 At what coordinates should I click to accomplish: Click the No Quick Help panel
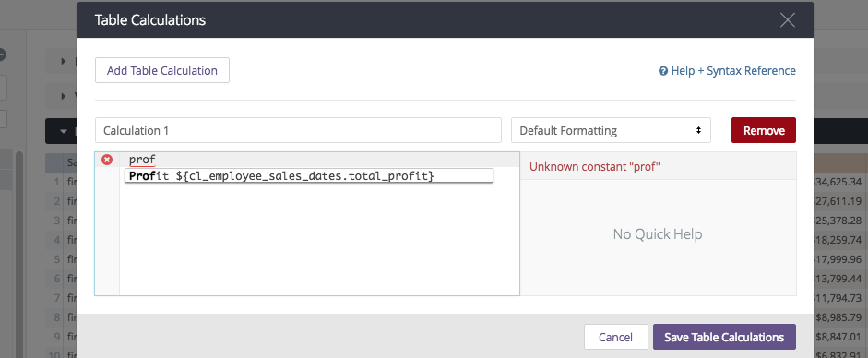[x=658, y=234]
